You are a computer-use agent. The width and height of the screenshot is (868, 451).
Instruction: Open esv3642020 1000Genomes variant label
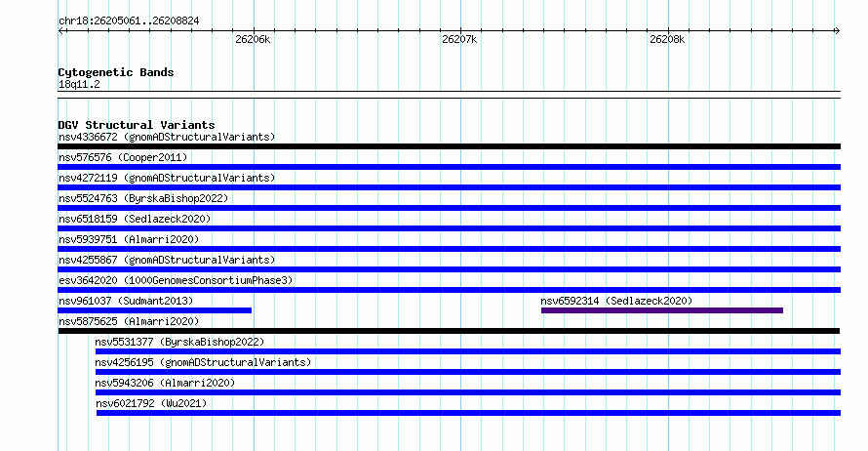(x=176, y=280)
